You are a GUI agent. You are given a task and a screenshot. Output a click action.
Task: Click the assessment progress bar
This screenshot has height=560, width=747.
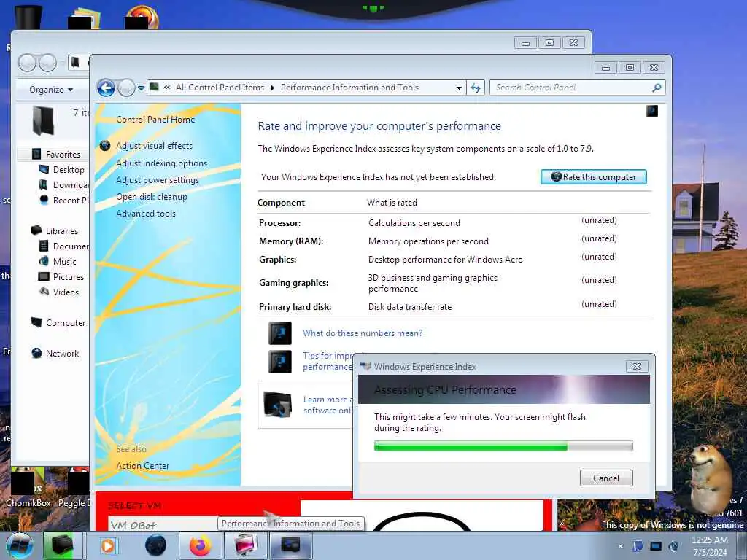pyautogui.click(x=503, y=446)
